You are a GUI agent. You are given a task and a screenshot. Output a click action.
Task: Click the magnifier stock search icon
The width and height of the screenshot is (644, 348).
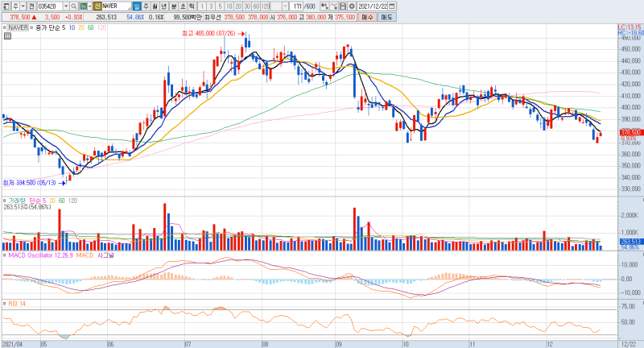(x=74, y=6)
